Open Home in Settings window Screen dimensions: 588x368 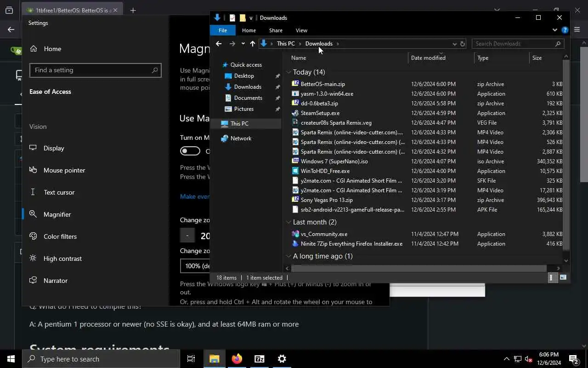[x=52, y=49]
